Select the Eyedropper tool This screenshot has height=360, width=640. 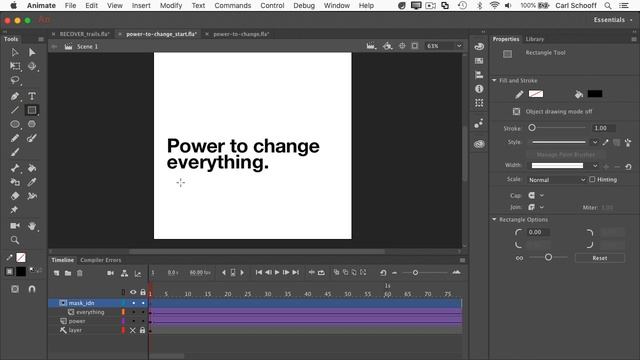(x=32, y=182)
